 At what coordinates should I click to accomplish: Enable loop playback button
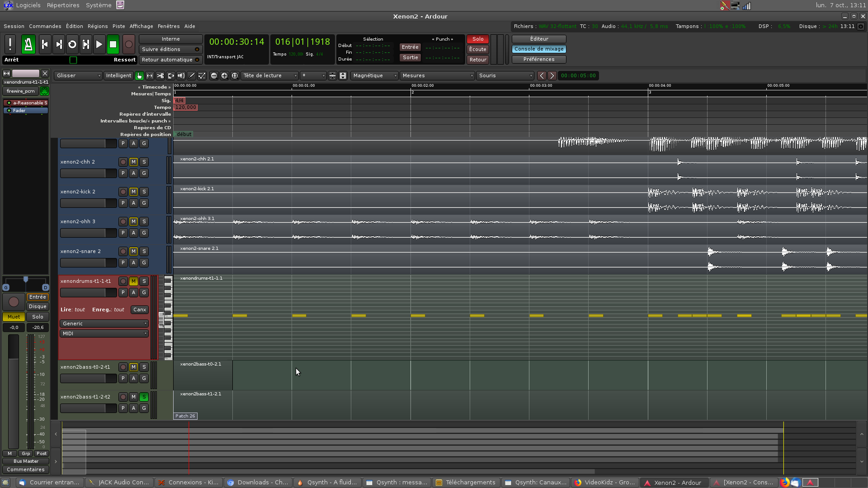(72, 44)
